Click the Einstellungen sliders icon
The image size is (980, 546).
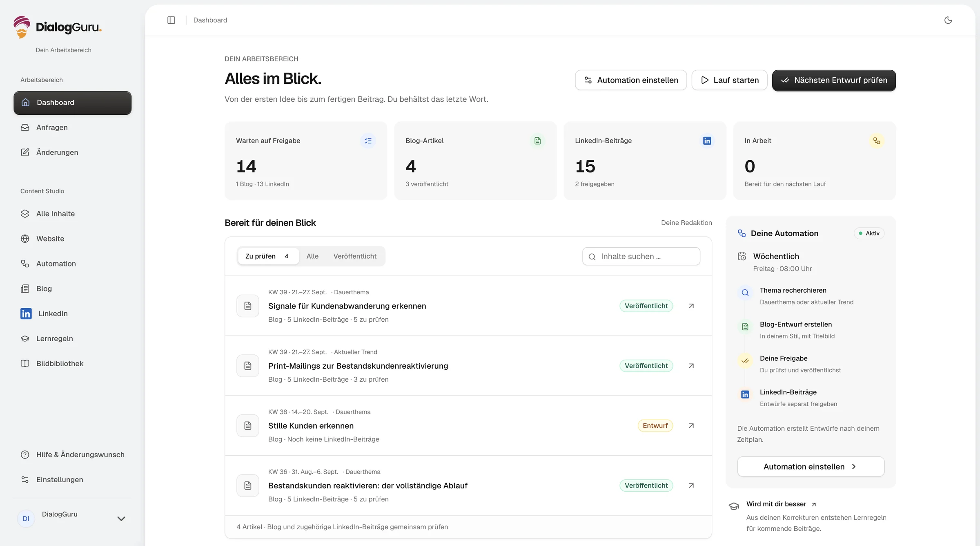(25, 479)
